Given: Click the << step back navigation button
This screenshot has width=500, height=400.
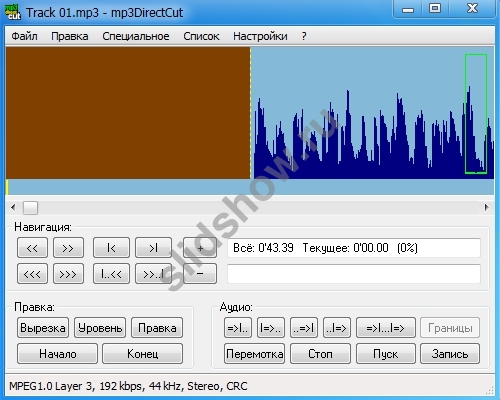Looking at the screenshot, I should pyautogui.click(x=32, y=248).
